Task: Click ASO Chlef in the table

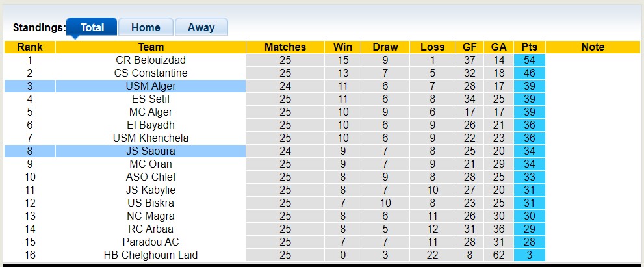Action: click(151, 177)
